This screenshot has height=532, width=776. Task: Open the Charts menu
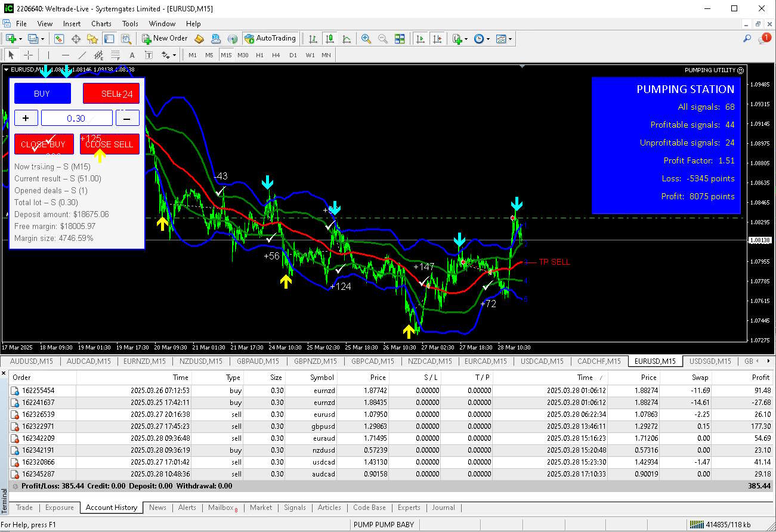click(101, 24)
